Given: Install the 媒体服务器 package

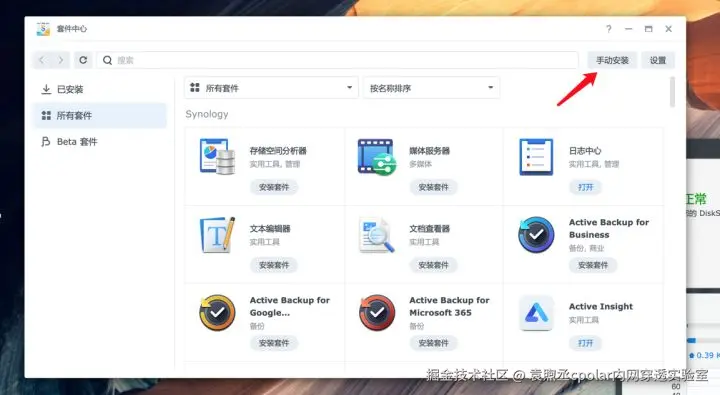Looking at the screenshot, I should (433, 187).
